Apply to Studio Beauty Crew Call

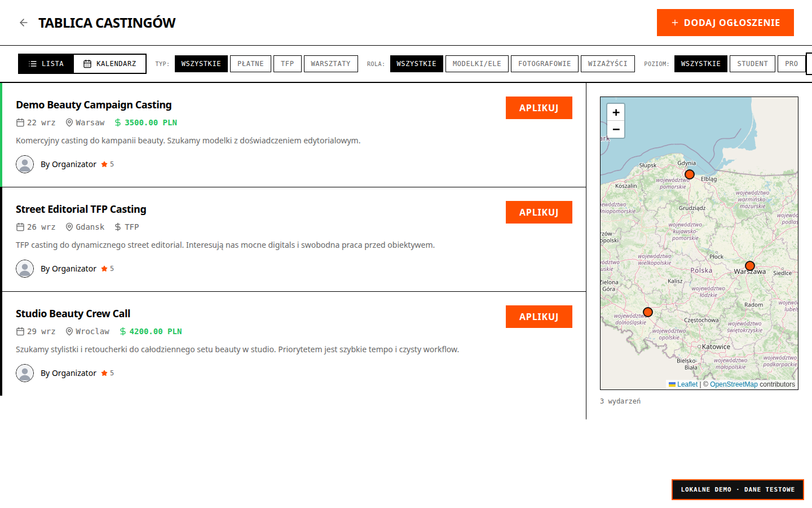pyautogui.click(x=539, y=317)
